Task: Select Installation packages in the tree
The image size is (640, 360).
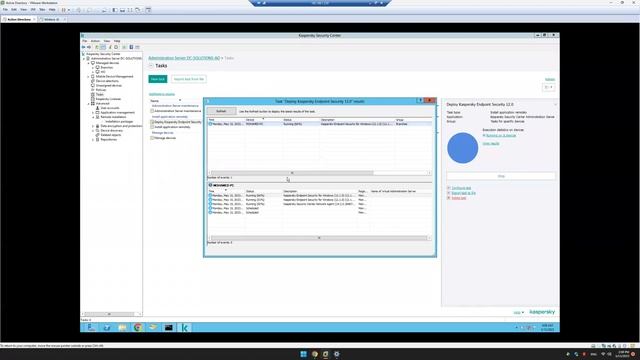Action: click(x=119, y=122)
